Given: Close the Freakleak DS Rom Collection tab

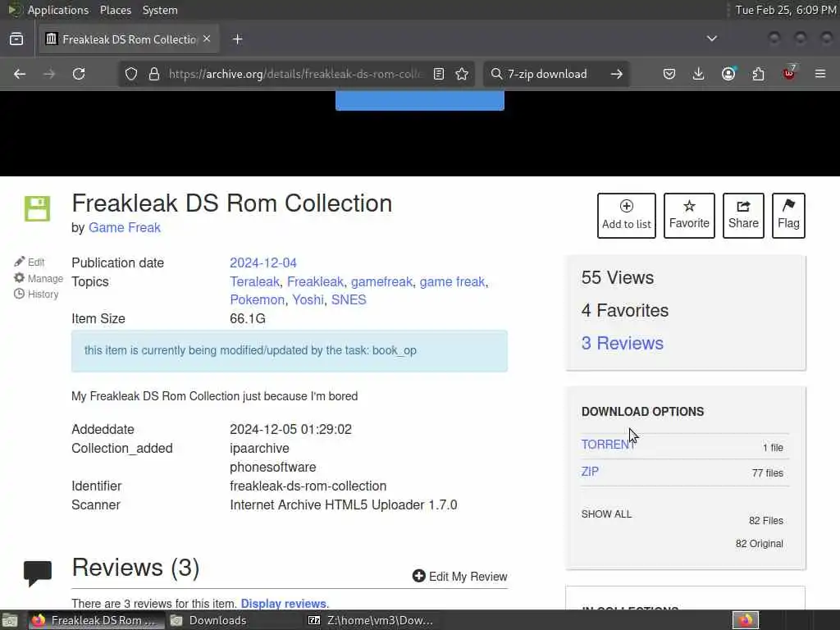Looking at the screenshot, I should [x=207, y=39].
